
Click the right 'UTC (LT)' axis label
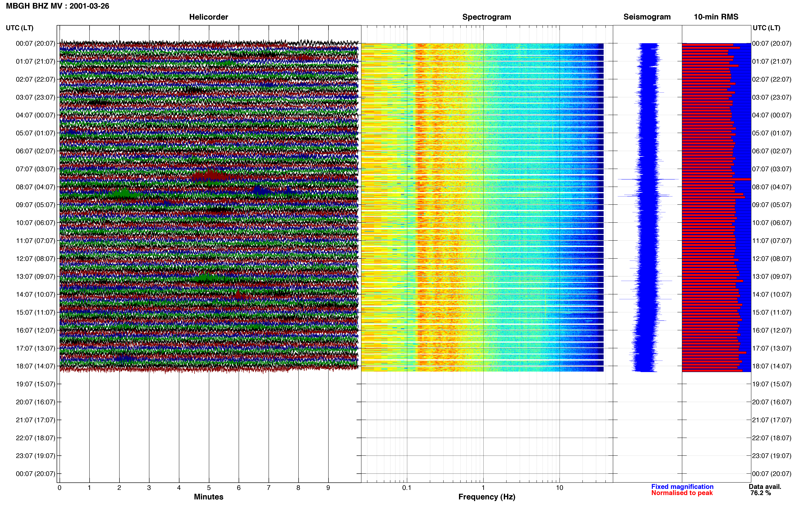766,28
